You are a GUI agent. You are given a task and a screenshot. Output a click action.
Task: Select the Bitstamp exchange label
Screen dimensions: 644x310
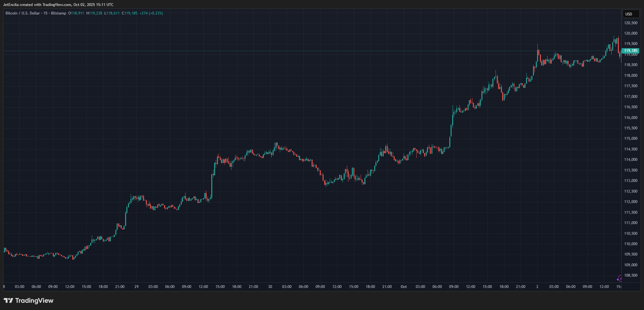point(59,13)
